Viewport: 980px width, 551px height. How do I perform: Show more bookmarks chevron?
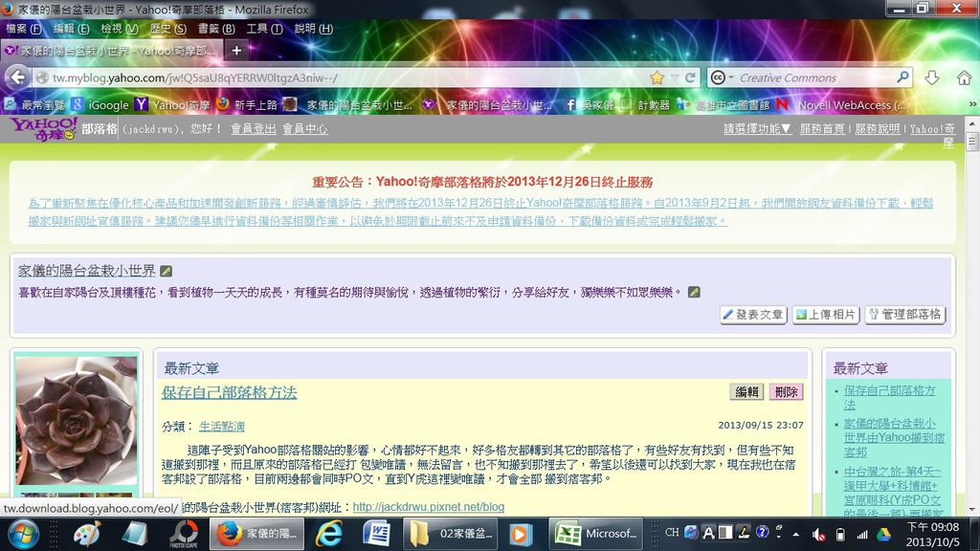point(972,104)
